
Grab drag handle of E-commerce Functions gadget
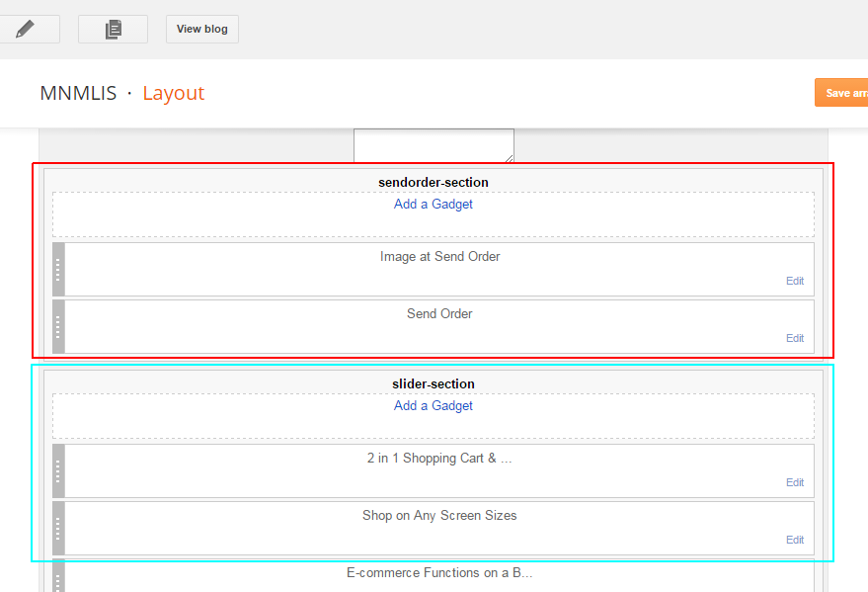[58, 576]
